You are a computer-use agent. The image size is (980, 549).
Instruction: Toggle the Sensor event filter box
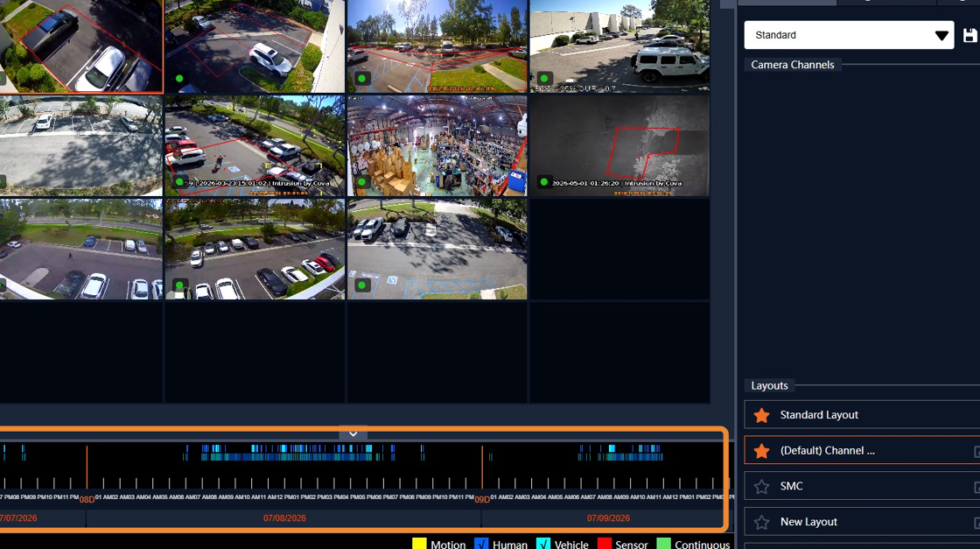605,544
